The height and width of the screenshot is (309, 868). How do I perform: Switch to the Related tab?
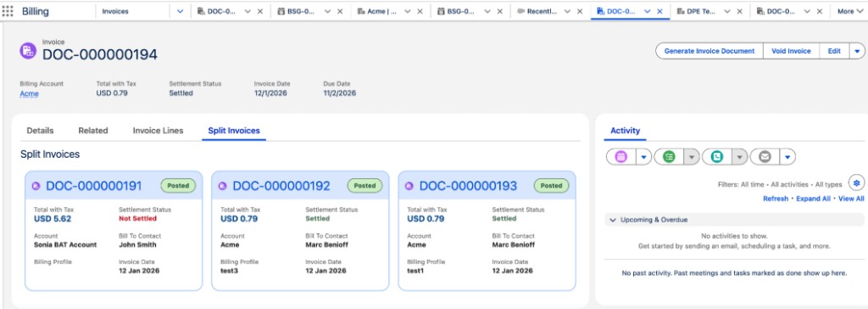pos(93,131)
